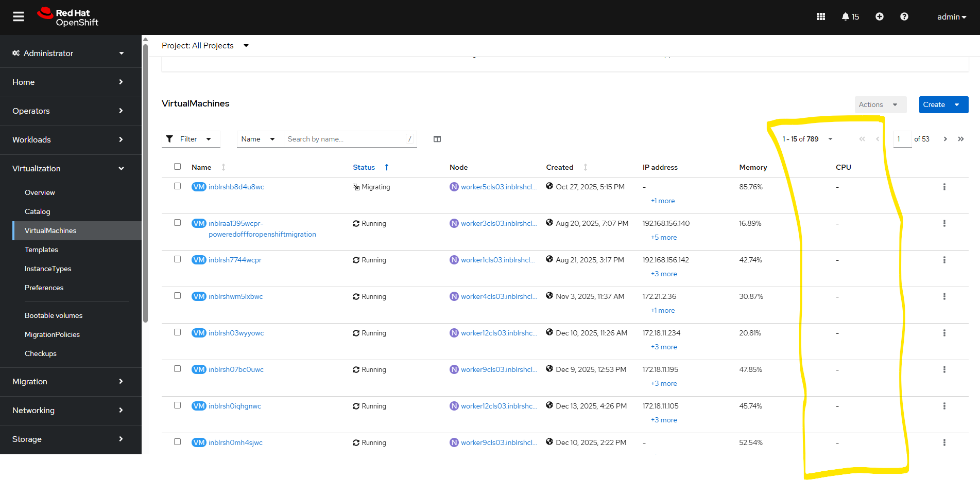Viewport: 980px width, 480px height.
Task: Open kebab menu for inblrshb8d4u8wc
Action: pos(944,187)
